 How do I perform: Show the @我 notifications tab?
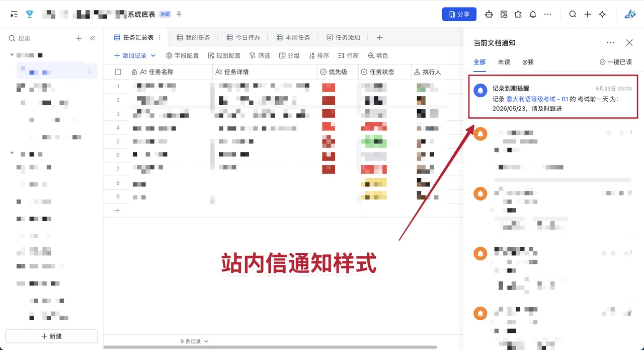pyautogui.click(x=528, y=62)
